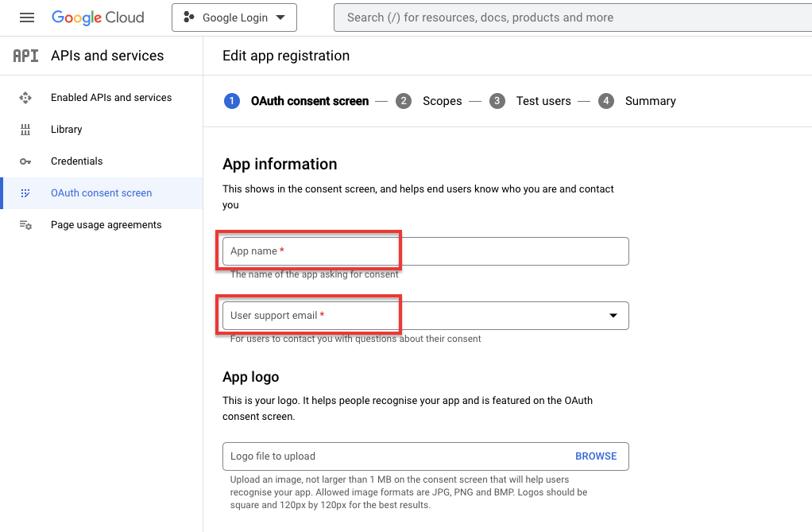Open the User support email dropdown
This screenshot has height=532, width=812.
tap(426, 316)
